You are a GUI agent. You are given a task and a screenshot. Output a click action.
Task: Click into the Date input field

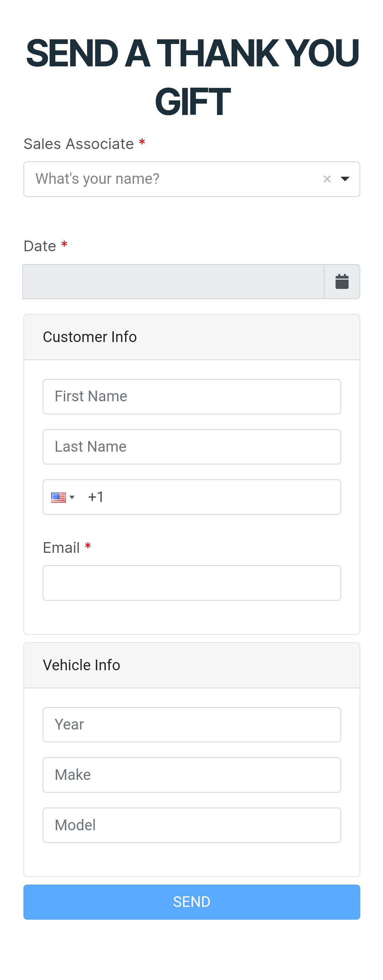tap(173, 281)
